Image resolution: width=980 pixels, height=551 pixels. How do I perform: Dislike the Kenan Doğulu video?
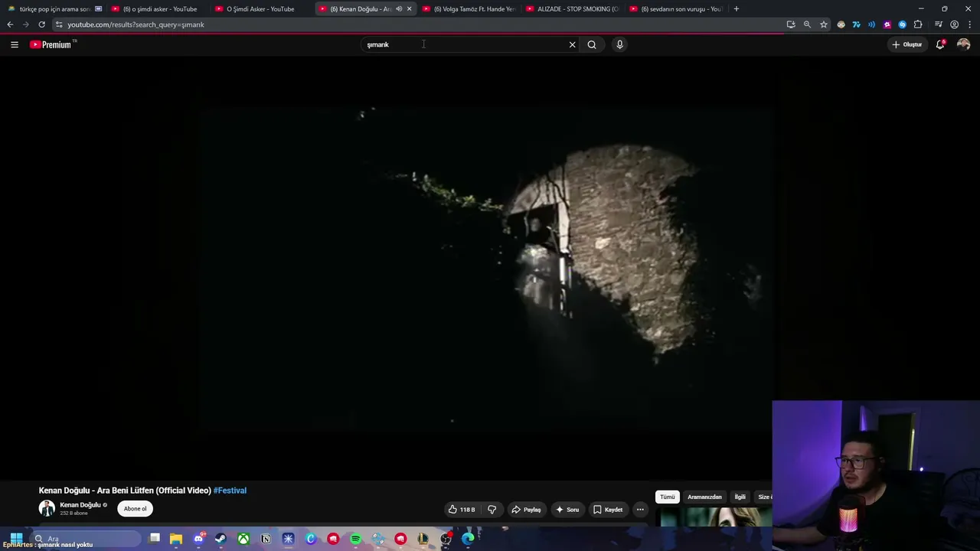click(492, 510)
